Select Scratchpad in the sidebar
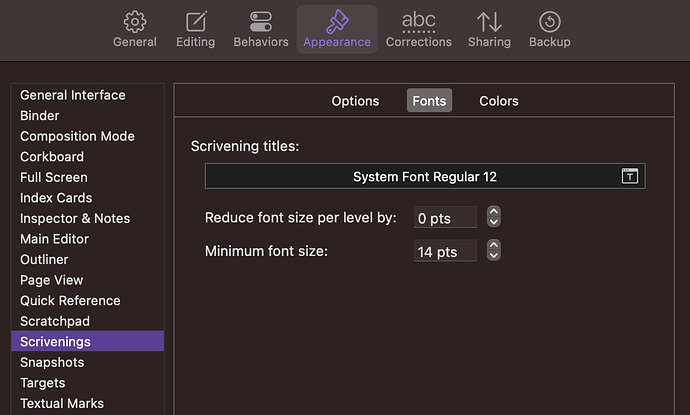 (x=88, y=321)
